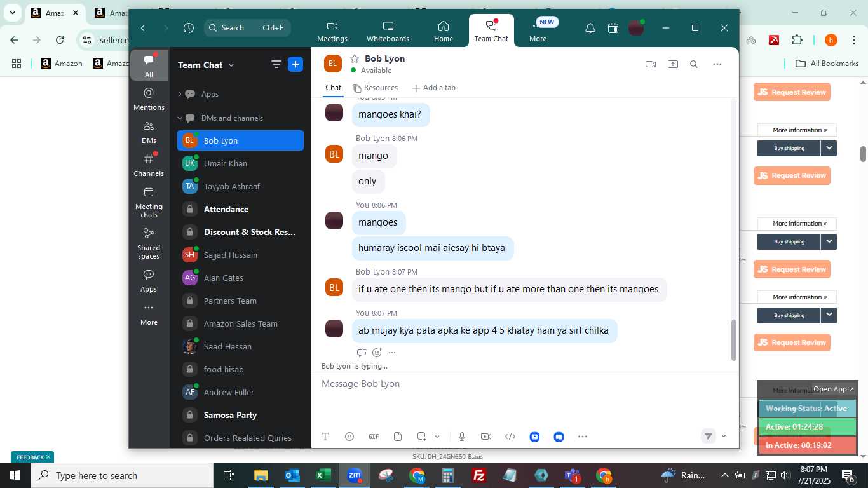The width and height of the screenshot is (868, 488).
Task: Select the Team Chat tab
Action: point(491,31)
